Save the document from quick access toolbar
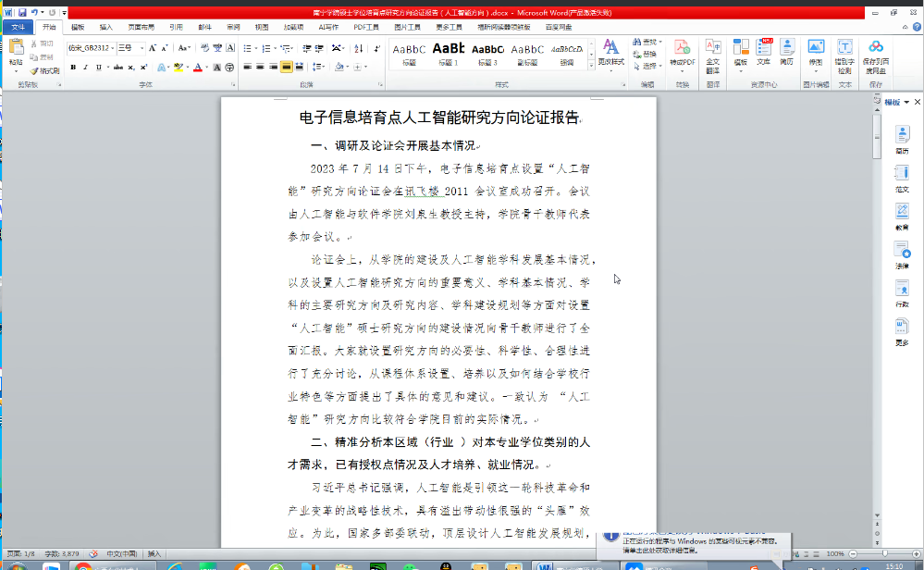The width and height of the screenshot is (924, 570). coord(21,13)
